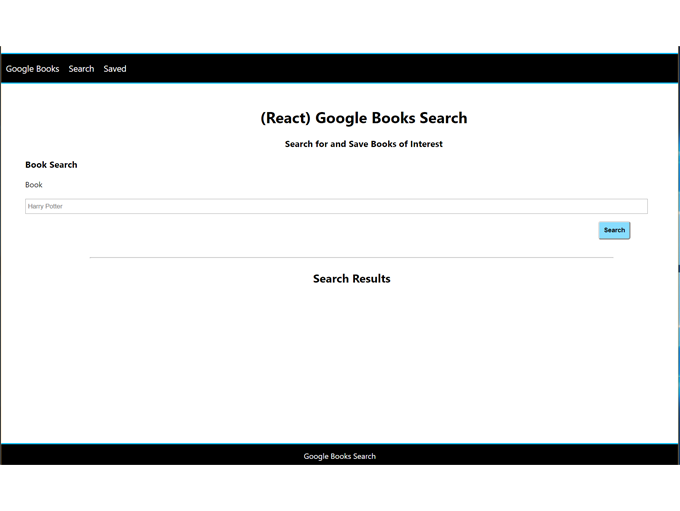Viewport: 680px width, 511px height.
Task: Click the 'Search Results' heading
Action: [352, 278]
